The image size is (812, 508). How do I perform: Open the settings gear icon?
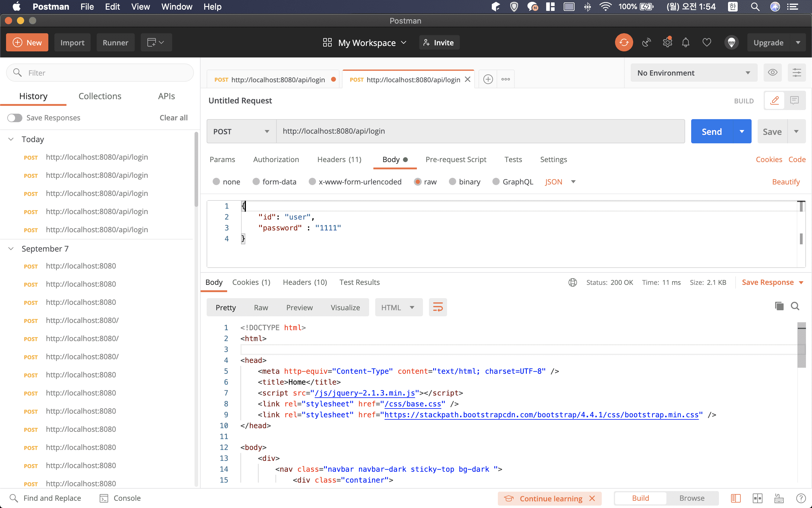tap(667, 42)
